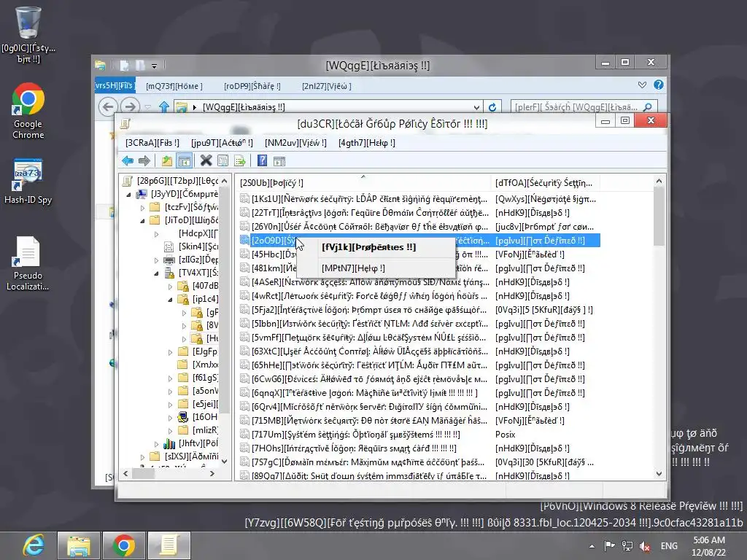Click the black X Delete toolbar icon
This screenshot has height=560, width=747.
(206, 161)
